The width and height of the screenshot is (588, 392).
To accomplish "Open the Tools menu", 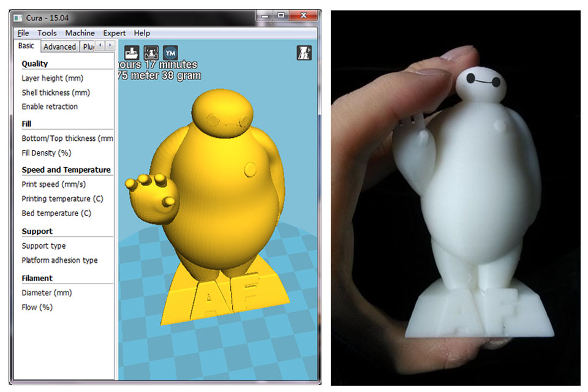I will tap(47, 33).
